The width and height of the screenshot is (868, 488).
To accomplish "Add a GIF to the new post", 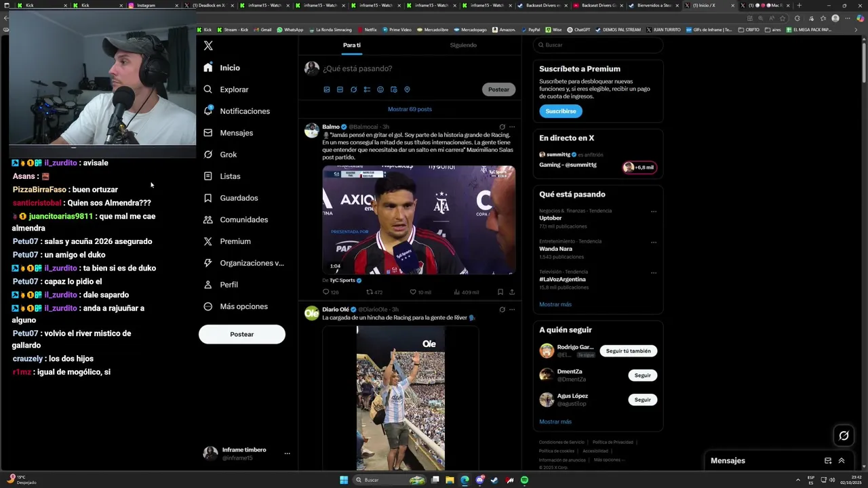I will point(340,89).
